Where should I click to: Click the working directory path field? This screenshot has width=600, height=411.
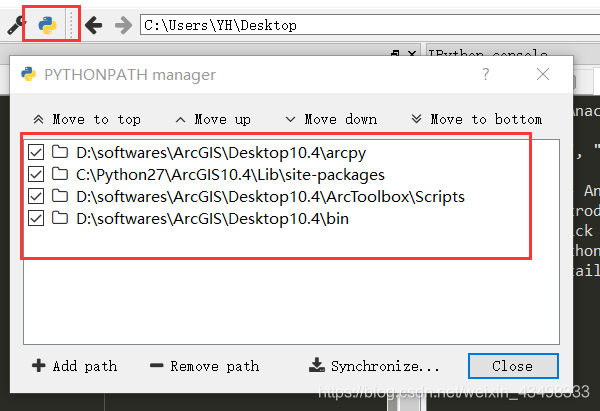[370, 25]
